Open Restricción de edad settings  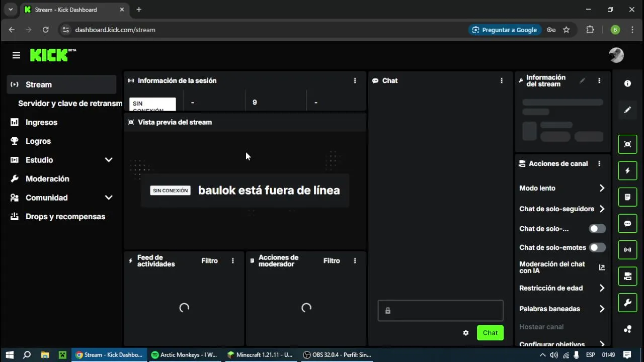pos(562,288)
